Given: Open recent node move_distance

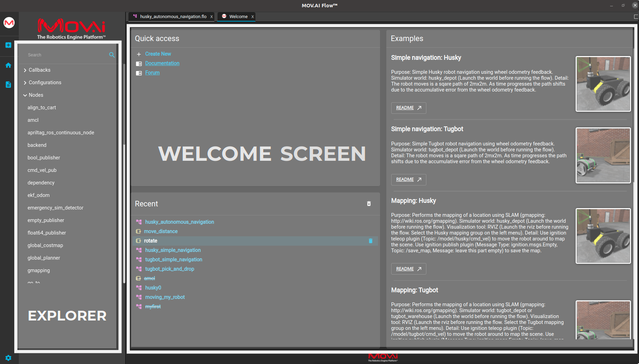Looking at the screenshot, I should [161, 231].
